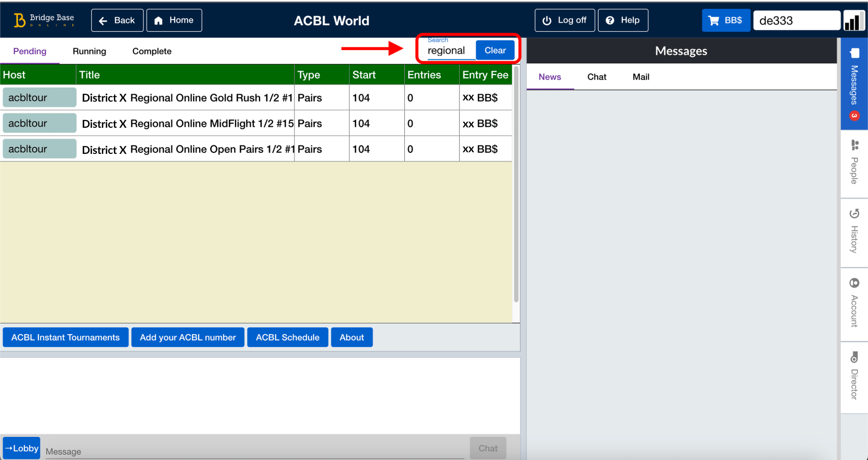Click the Search input field
This screenshot has height=460, width=868.
[x=449, y=51]
